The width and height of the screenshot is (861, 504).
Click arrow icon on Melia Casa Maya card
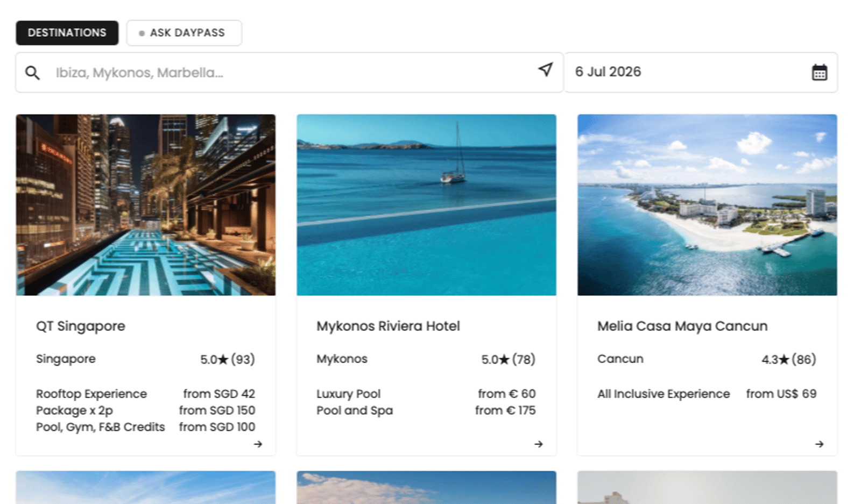click(x=820, y=444)
